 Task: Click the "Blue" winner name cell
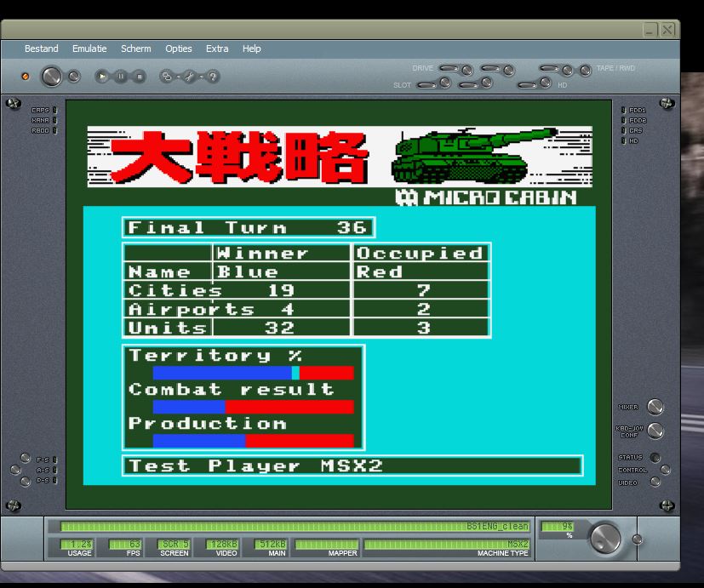click(282, 271)
